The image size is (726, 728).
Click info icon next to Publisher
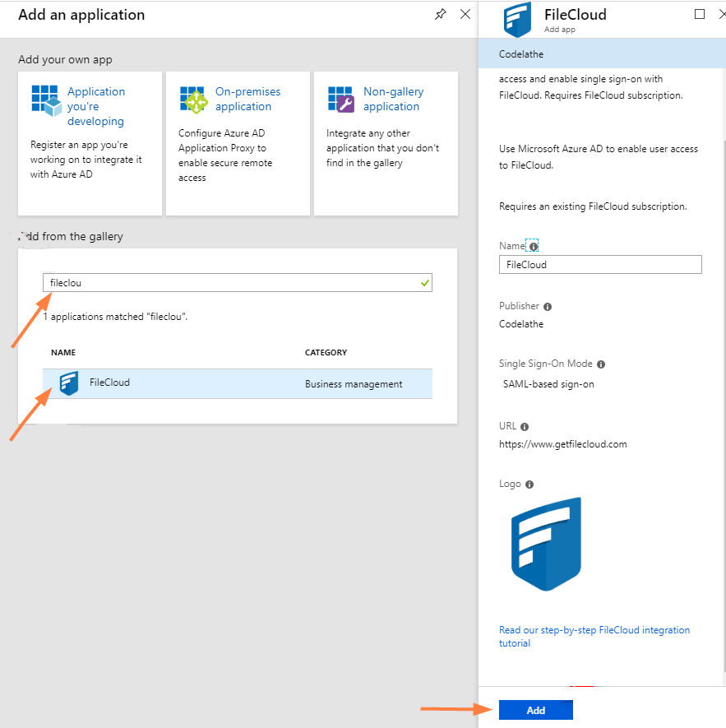[x=548, y=307]
